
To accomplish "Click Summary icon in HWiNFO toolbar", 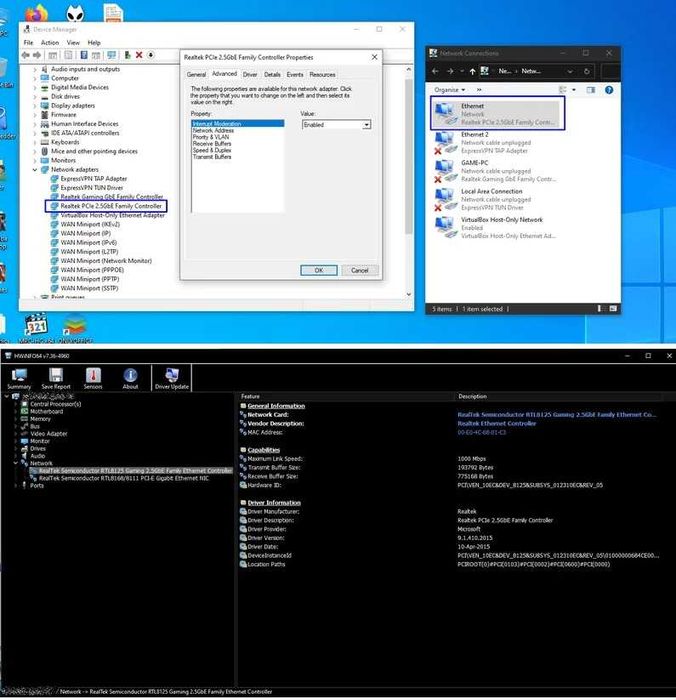I will (x=19, y=379).
